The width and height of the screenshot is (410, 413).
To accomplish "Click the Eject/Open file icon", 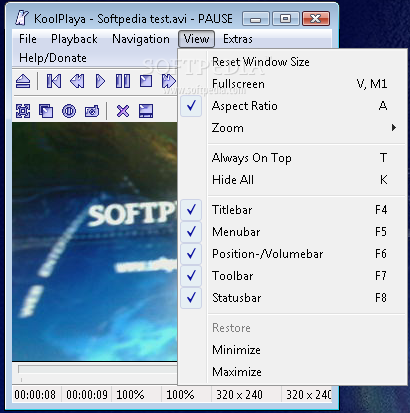I will (23, 81).
